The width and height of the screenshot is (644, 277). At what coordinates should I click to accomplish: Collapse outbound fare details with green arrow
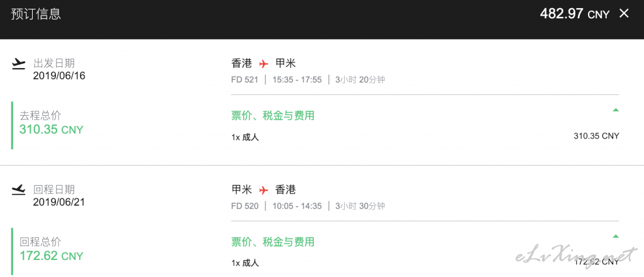point(615,110)
